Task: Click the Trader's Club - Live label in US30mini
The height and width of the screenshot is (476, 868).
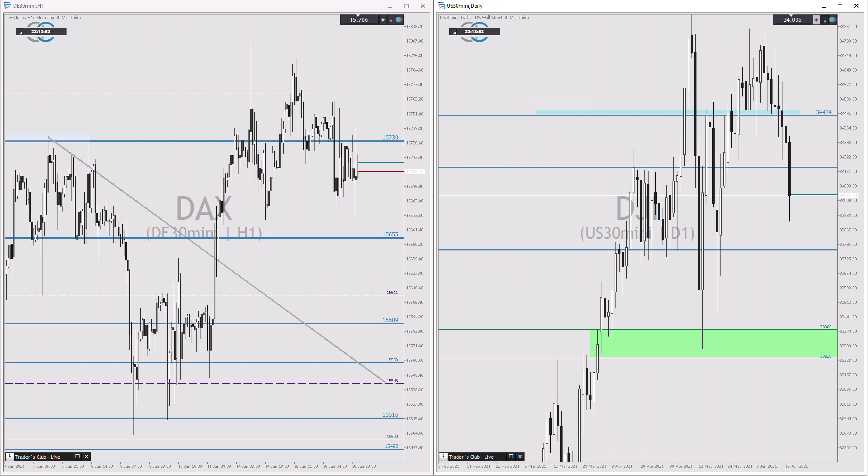Action: click(471, 457)
